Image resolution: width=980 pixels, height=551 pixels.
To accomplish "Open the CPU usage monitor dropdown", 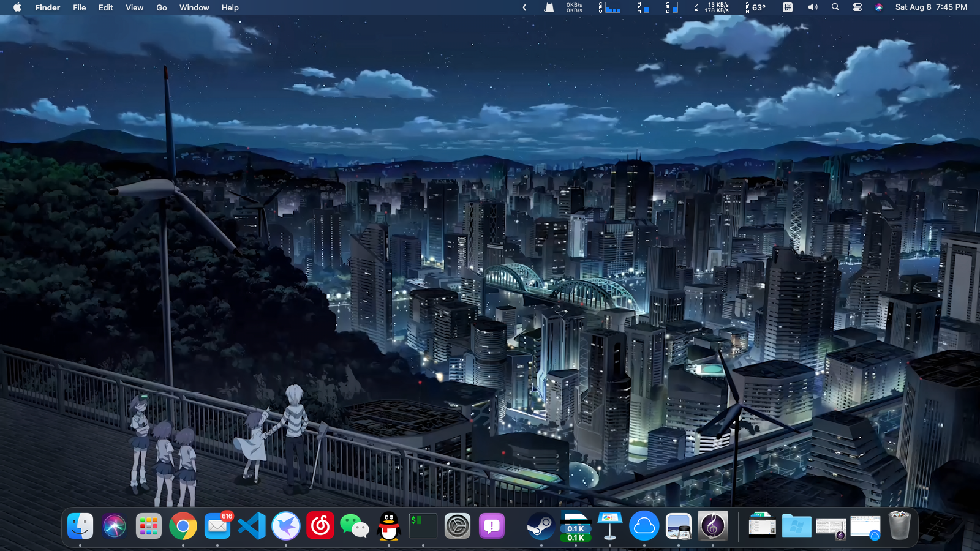I will (x=610, y=7).
